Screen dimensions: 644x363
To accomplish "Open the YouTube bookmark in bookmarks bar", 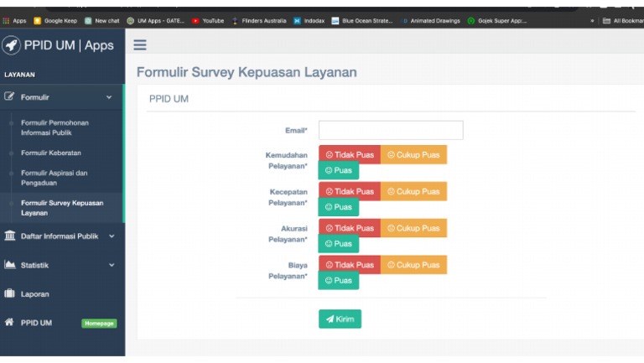I will point(209,20).
